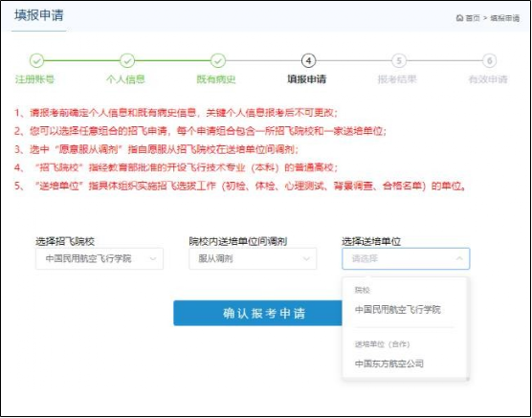
Task: Click the 请选择 placeholder field
Action: pyautogui.click(x=406, y=259)
